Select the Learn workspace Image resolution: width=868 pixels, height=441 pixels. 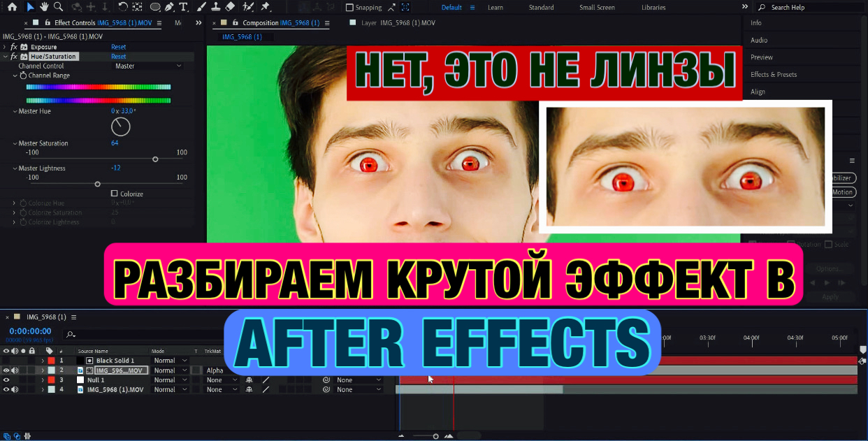(496, 7)
